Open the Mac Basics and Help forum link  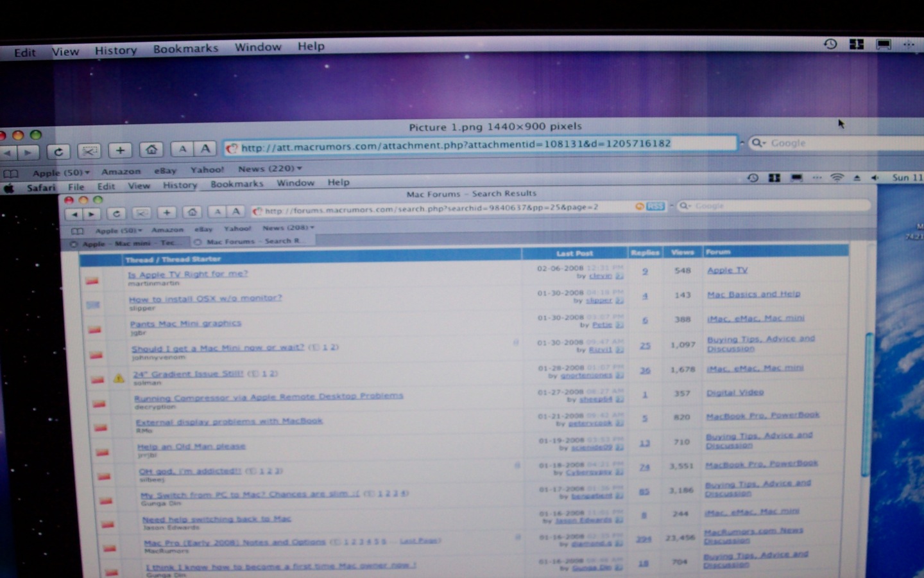coord(754,294)
